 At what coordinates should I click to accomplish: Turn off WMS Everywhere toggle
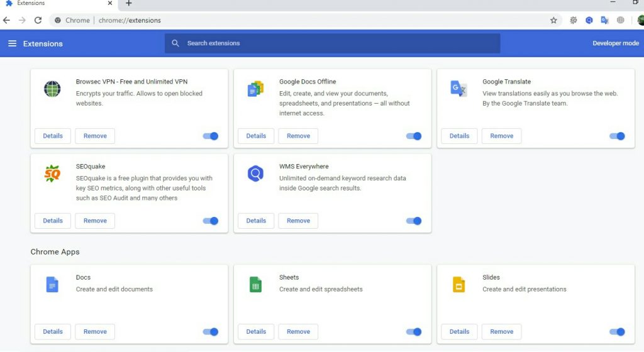coord(414,221)
